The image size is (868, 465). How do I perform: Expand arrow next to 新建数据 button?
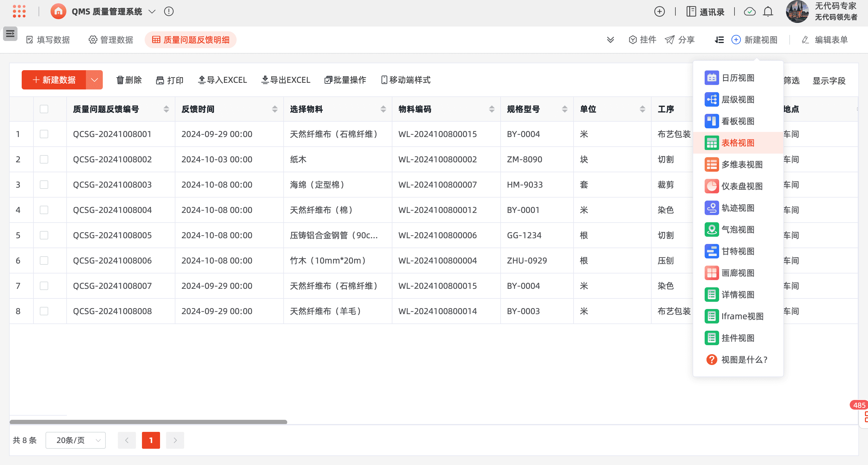tap(94, 80)
